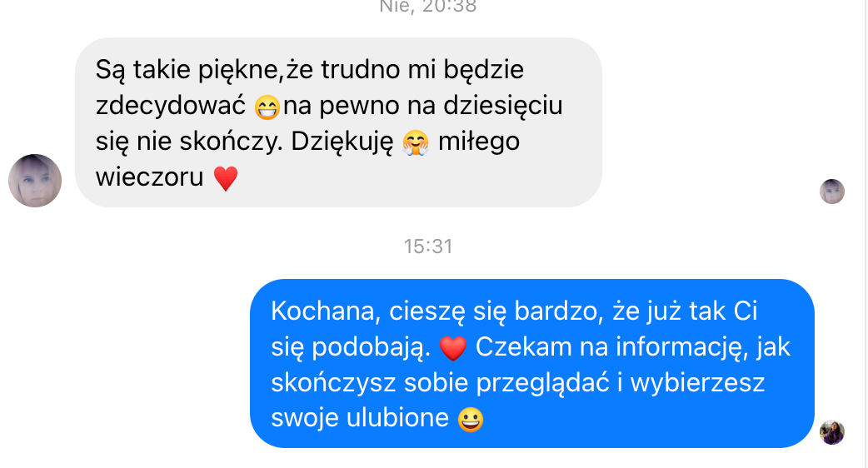868x468 pixels.
Task: Click the vertical scrollbar at the right edge
Action: pyautogui.click(x=866, y=234)
